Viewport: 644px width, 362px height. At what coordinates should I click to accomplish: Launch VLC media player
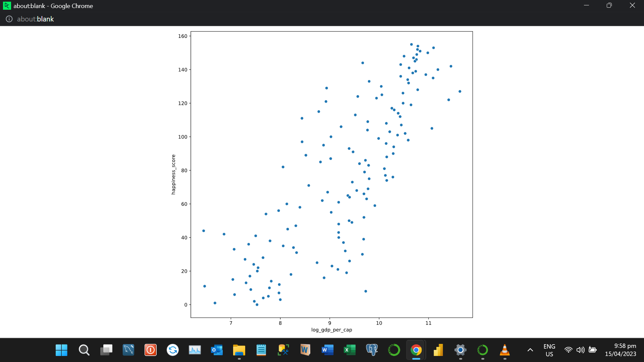505,350
